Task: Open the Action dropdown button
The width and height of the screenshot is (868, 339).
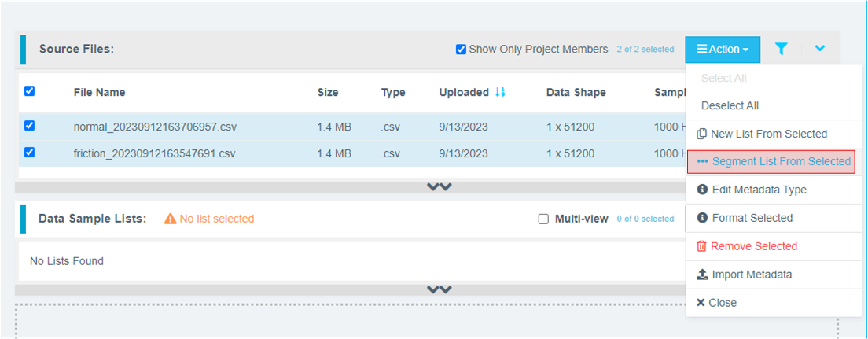Action: (x=722, y=49)
